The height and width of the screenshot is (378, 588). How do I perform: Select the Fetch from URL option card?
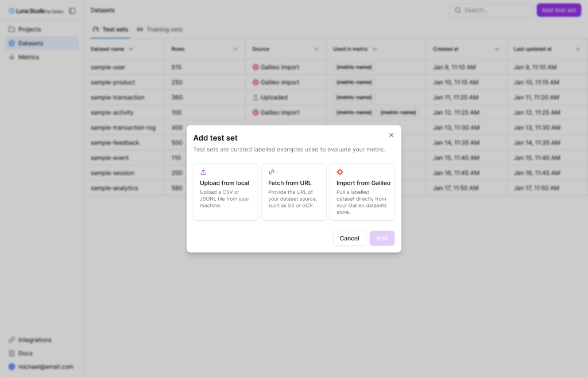(x=294, y=192)
